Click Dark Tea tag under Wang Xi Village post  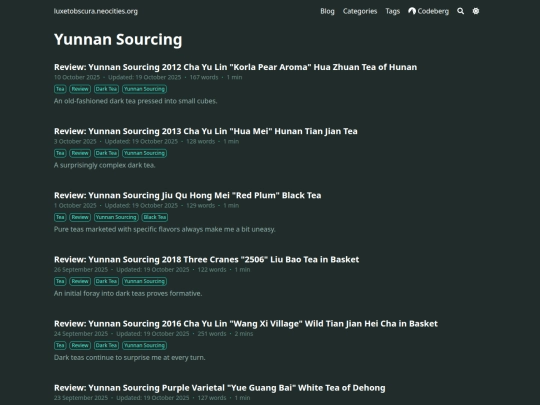(x=106, y=345)
